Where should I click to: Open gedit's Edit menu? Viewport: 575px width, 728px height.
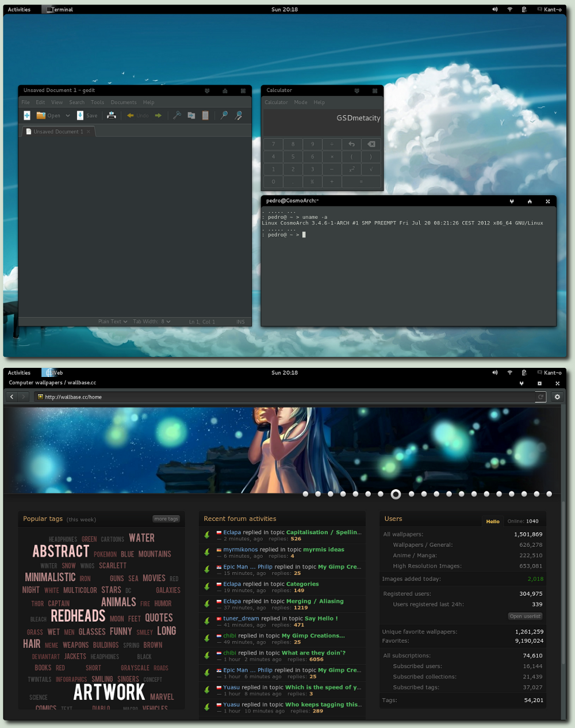(x=40, y=102)
